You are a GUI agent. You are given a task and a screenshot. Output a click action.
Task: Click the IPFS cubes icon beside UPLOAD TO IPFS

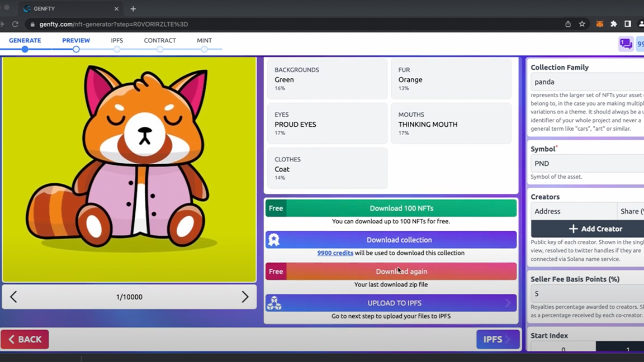274,303
